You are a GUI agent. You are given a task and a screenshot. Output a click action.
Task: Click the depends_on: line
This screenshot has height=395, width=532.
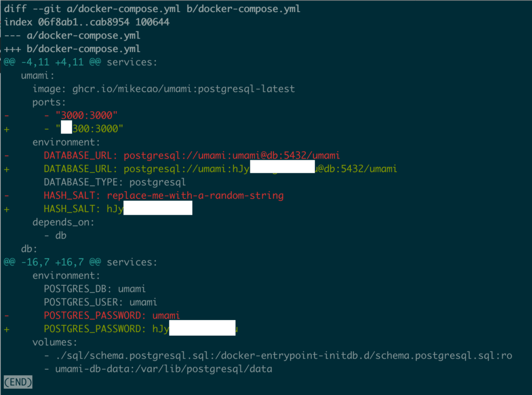point(63,222)
